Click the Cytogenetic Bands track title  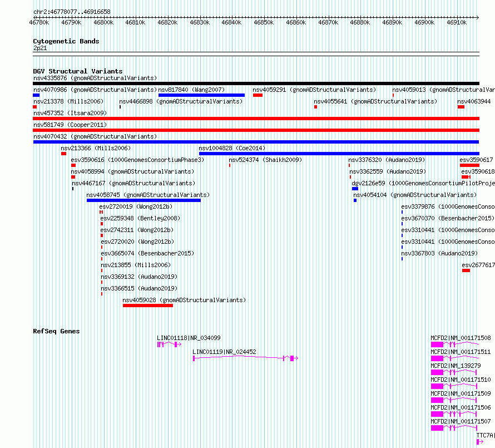66,41
